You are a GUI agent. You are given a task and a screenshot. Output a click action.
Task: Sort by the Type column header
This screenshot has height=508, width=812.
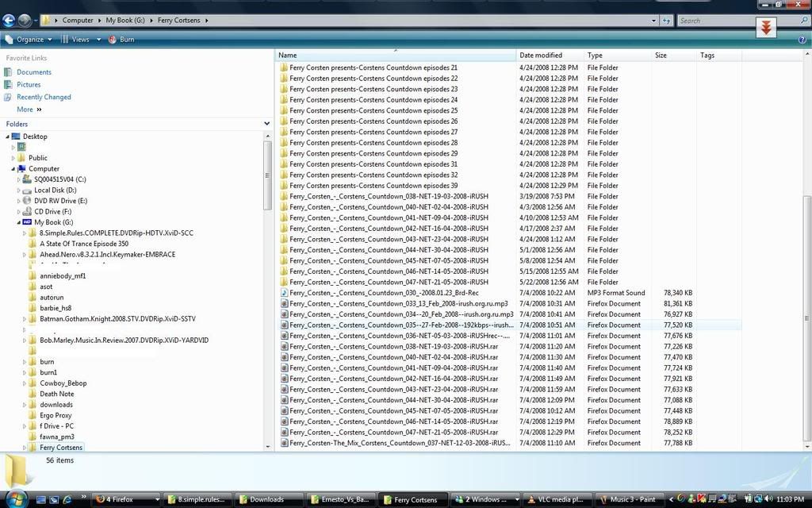point(619,55)
